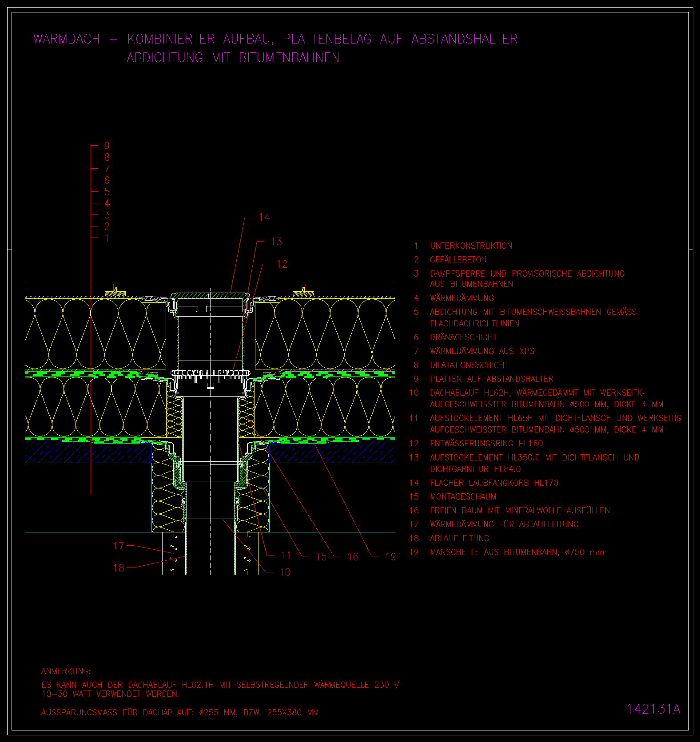Select legend entry 'ENTWÄSSERUNGSRING HL160'
This screenshot has width=700, height=742.
486,443
